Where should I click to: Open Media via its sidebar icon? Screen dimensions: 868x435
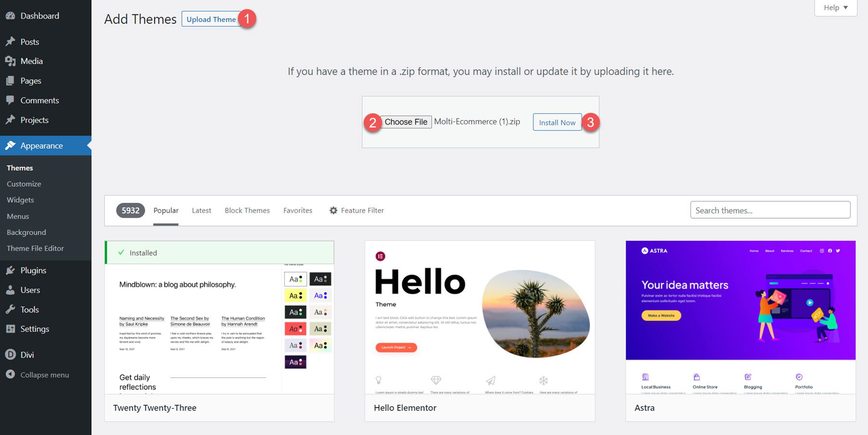tap(11, 61)
